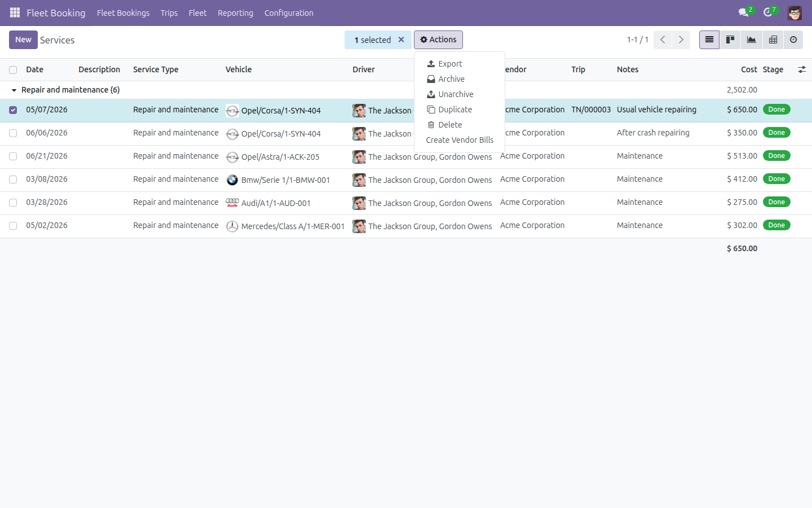Open the TN/000003 trip cell

pos(591,110)
